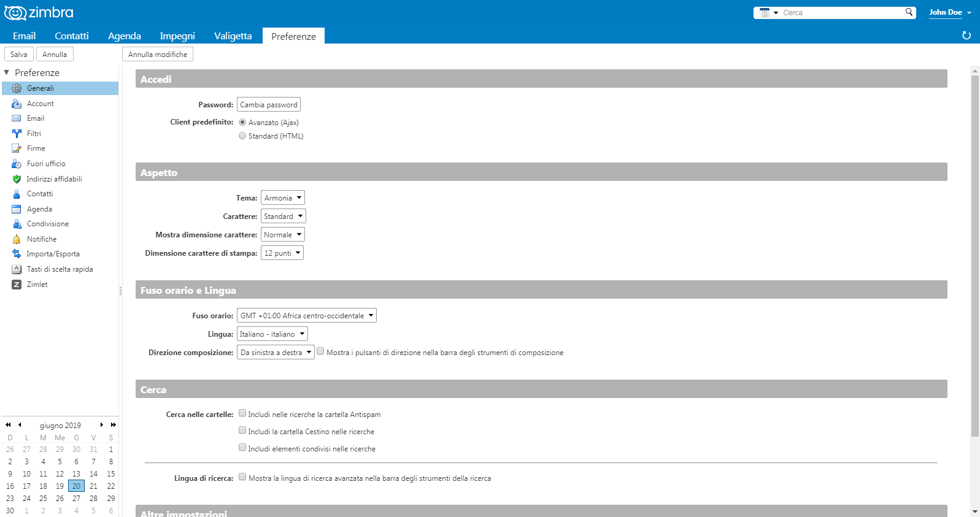
Task: Click the Tasti di scelta rapida icon
Action: (x=17, y=269)
